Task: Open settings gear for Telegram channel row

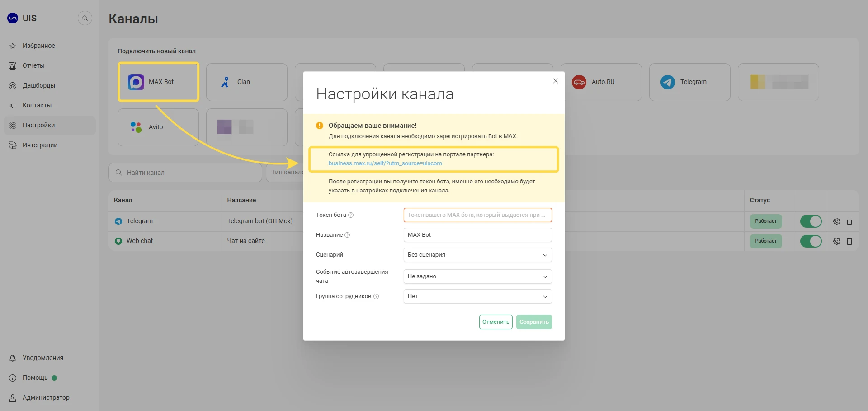Action: point(836,221)
